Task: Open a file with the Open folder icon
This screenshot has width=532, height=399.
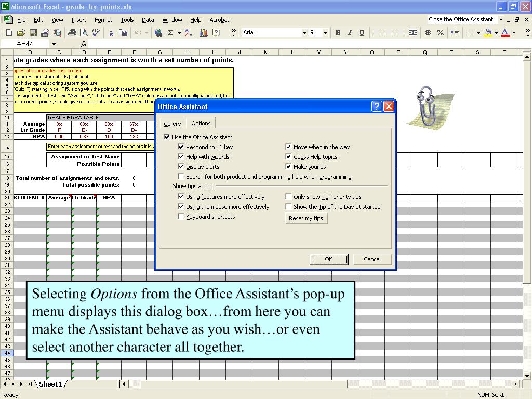Action: pyautogui.click(x=21, y=33)
